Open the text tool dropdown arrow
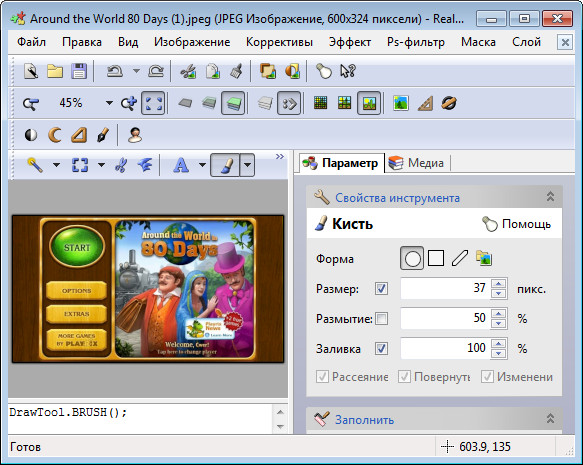Screen dimensions: 583x465 point(202,165)
